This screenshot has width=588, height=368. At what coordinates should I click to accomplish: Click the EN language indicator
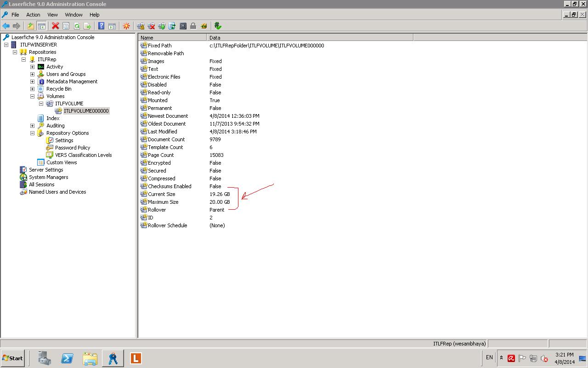click(489, 357)
